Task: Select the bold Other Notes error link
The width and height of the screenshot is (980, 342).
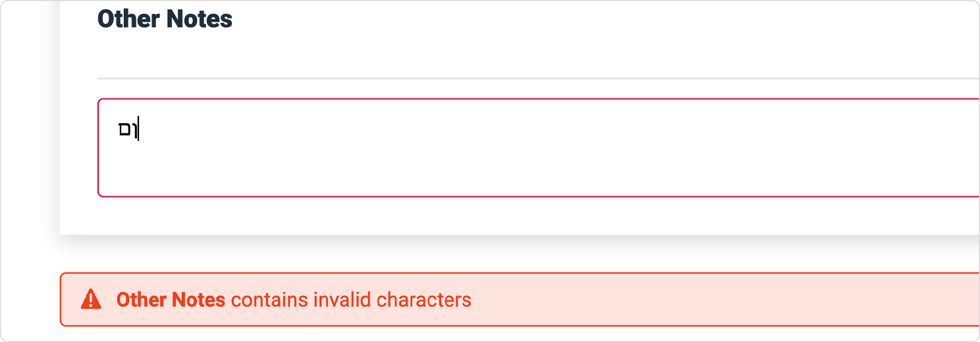Action: [171, 300]
